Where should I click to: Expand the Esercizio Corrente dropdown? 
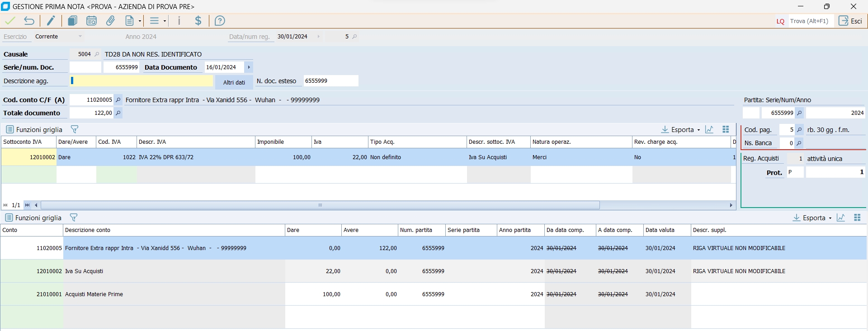(80, 37)
